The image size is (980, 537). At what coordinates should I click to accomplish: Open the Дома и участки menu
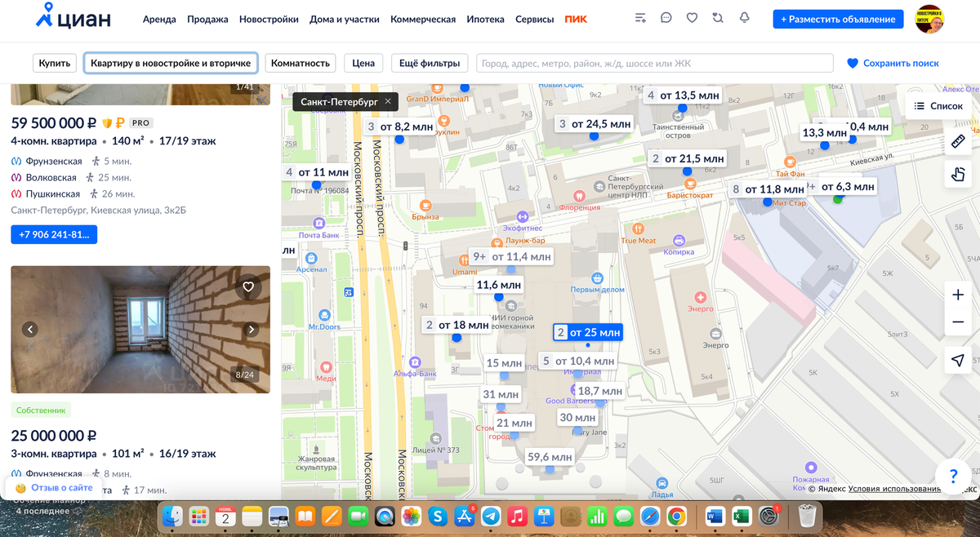pos(345,19)
